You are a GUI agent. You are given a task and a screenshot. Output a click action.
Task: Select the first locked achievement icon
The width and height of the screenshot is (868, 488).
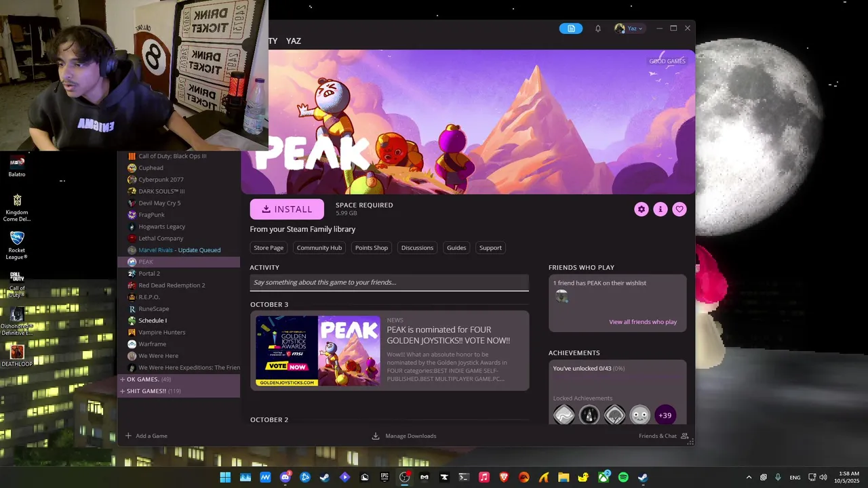click(564, 415)
